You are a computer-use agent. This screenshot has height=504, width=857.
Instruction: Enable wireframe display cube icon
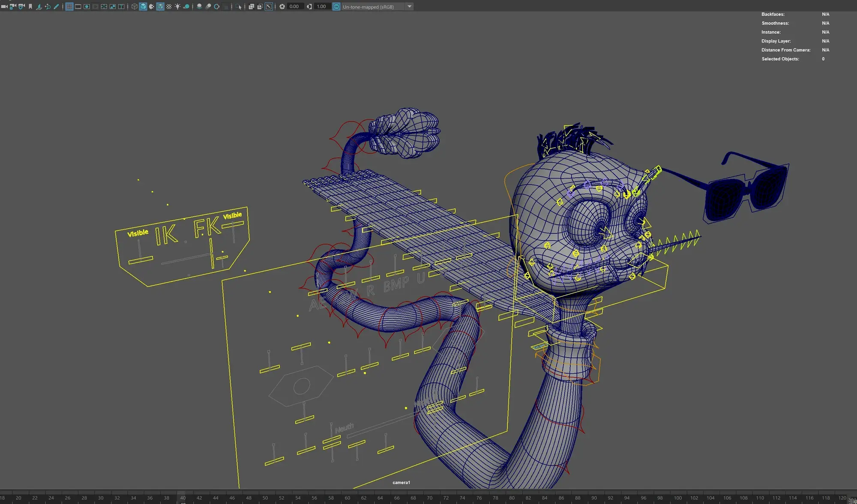134,6
